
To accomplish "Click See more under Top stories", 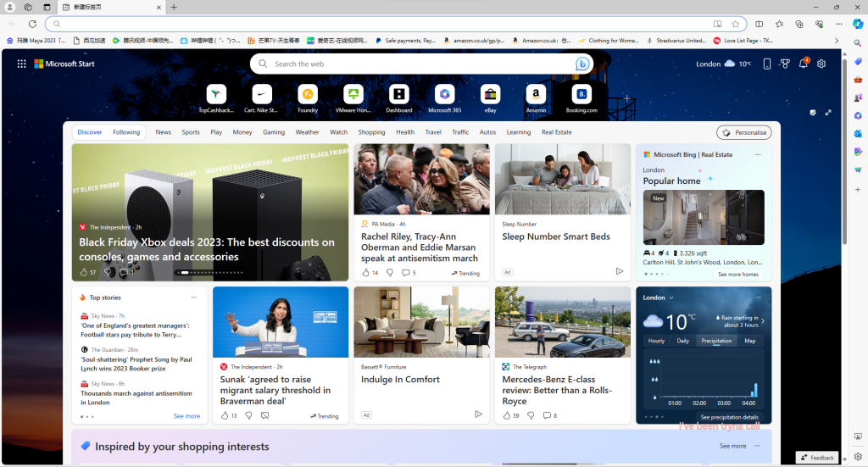I will tap(186, 416).
